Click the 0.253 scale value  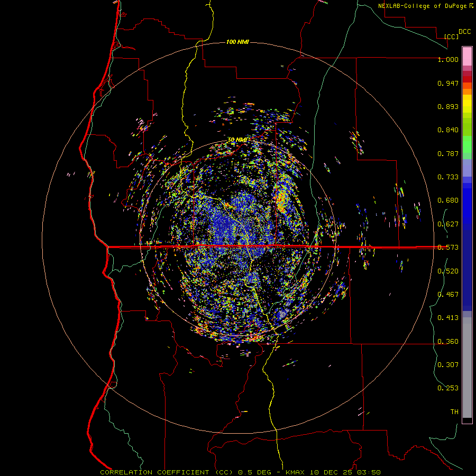coord(448,388)
